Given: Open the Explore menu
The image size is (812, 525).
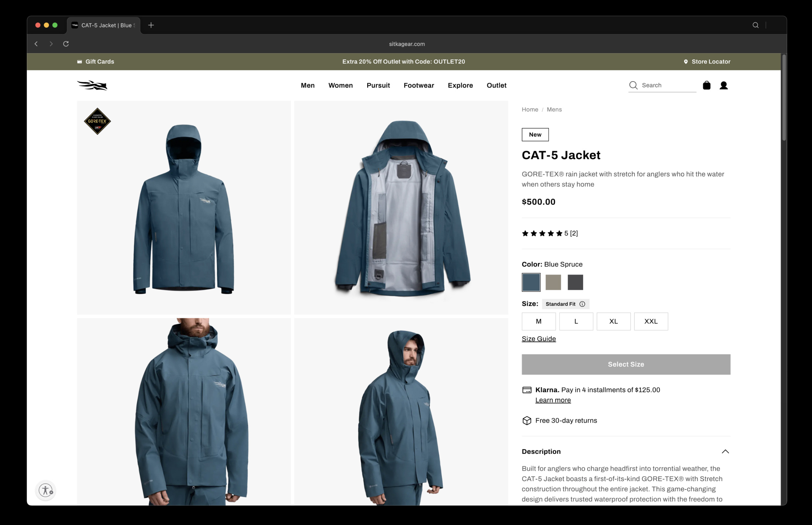Looking at the screenshot, I should tap(460, 85).
